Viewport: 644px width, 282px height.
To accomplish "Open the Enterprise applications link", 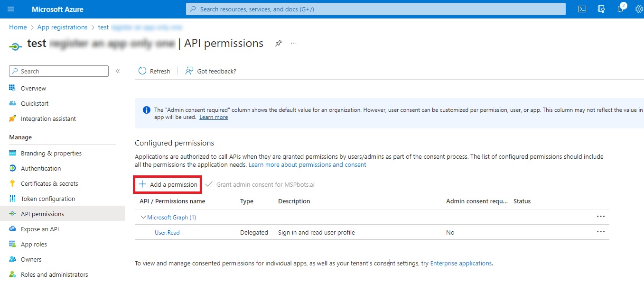I will (460, 264).
